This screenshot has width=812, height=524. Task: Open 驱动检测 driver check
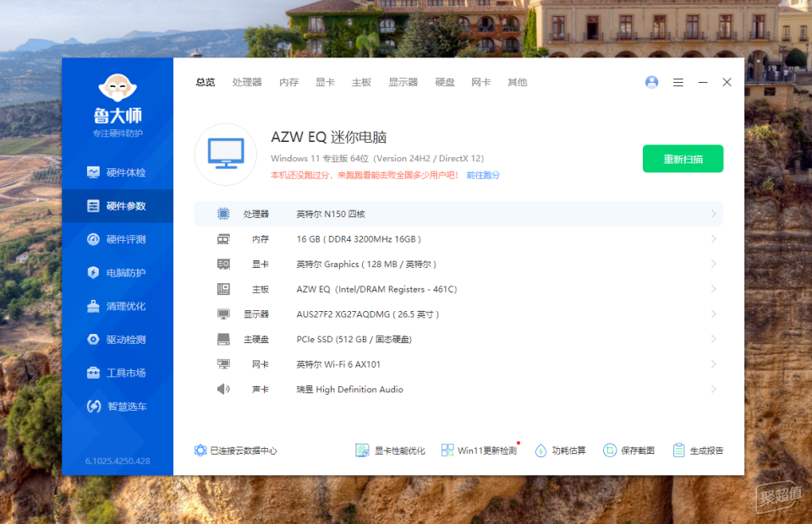(x=117, y=340)
